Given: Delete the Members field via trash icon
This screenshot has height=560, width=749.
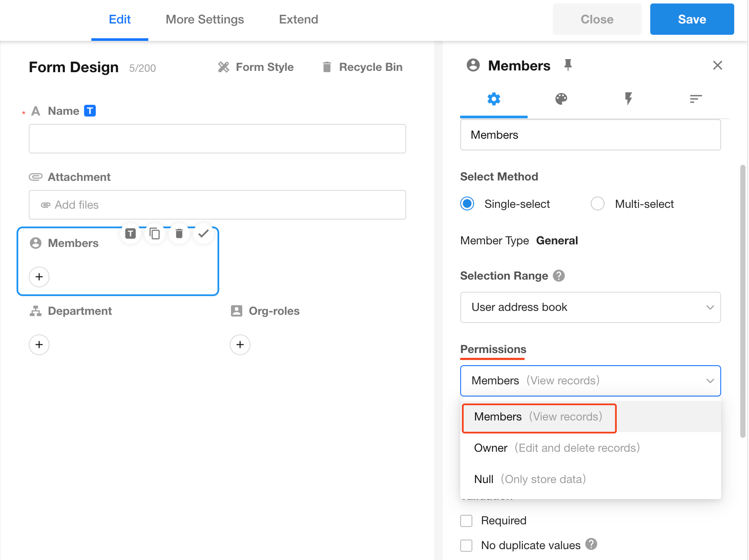Looking at the screenshot, I should click(179, 234).
